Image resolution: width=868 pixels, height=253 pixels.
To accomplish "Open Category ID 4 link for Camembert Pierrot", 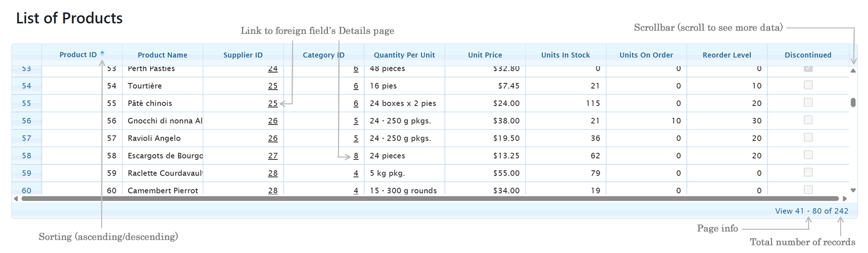I will point(356,191).
